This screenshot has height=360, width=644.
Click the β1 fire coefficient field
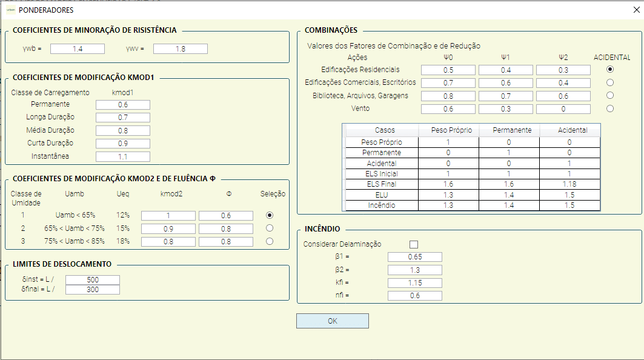click(x=415, y=257)
